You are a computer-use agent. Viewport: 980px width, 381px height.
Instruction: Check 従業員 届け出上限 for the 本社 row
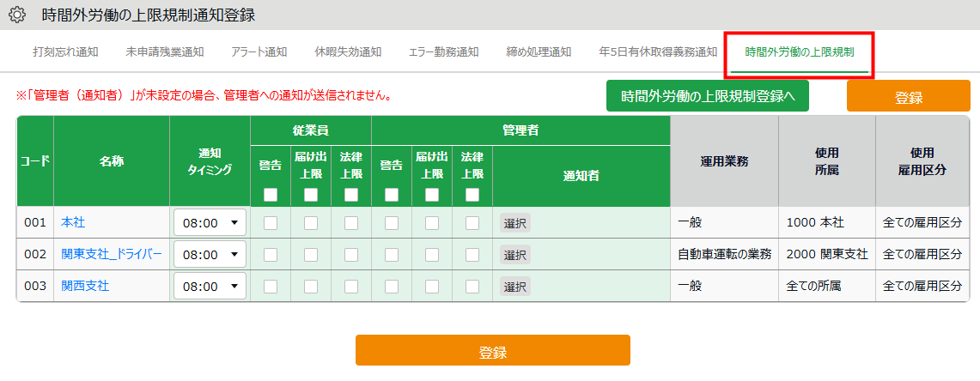(x=311, y=222)
